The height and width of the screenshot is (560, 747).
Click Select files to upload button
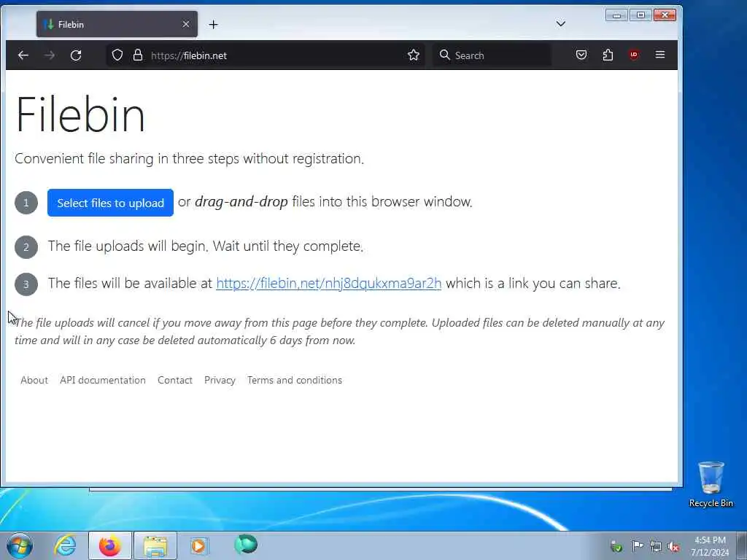coord(111,203)
